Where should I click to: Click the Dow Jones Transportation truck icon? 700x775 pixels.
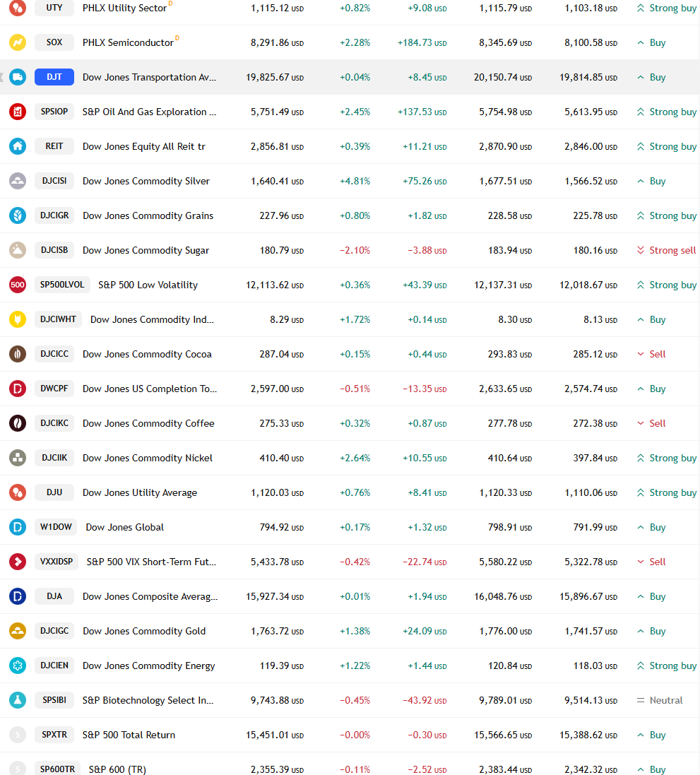[x=17, y=77]
